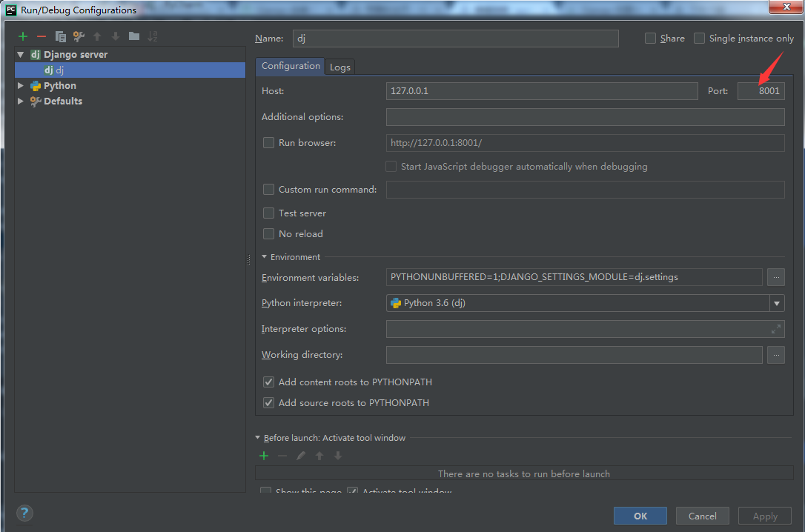Viewport: 805px width, 532px height.
Task: Click the Name input field
Action: click(x=455, y=39)
